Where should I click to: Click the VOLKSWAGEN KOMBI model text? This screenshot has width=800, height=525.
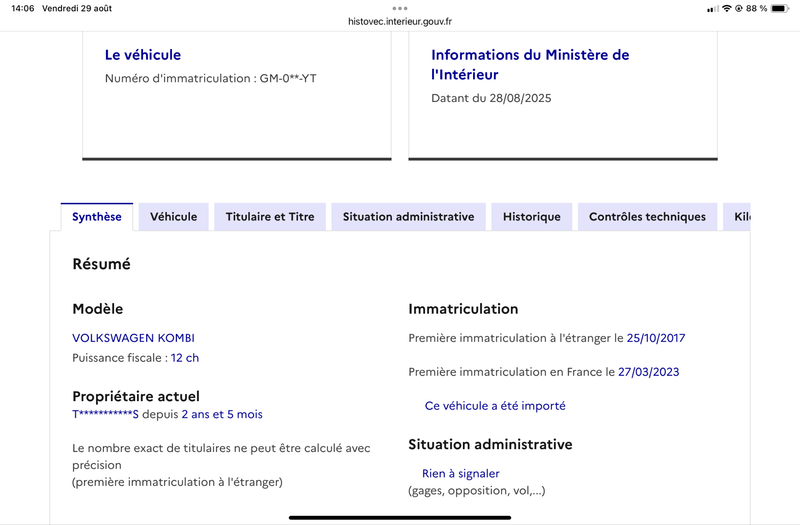[133, 338]
